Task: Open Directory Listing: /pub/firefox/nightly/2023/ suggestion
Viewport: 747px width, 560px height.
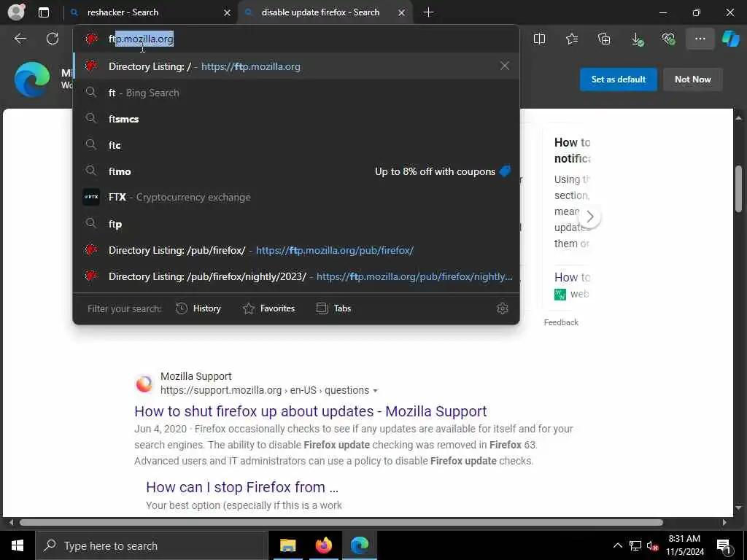Action: pos(296,276)
